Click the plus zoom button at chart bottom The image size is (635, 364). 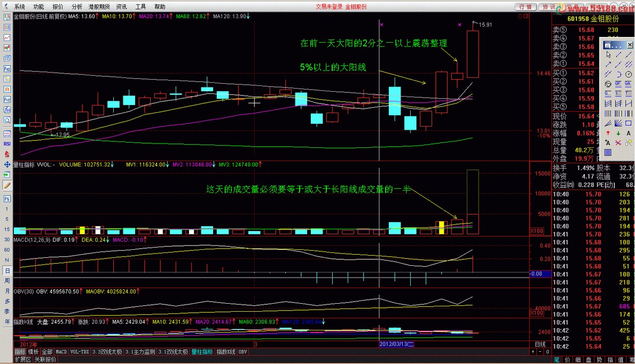(x=533, y=352)
